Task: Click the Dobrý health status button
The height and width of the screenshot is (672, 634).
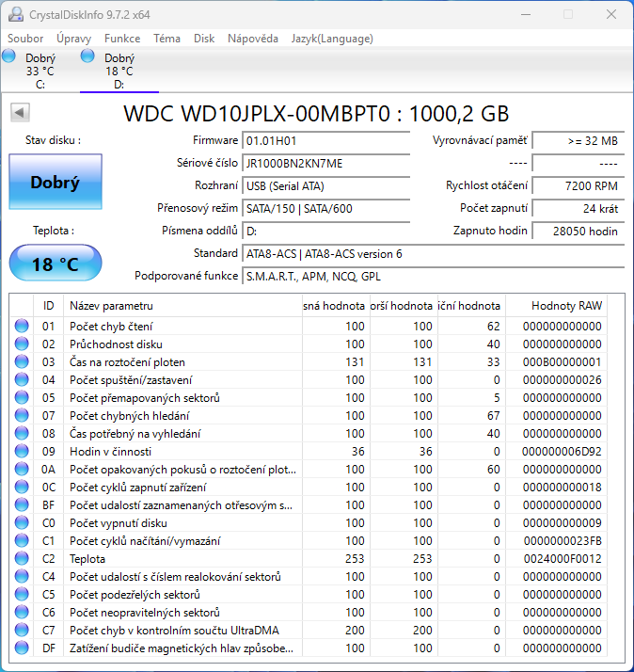Action: (55, 183)
